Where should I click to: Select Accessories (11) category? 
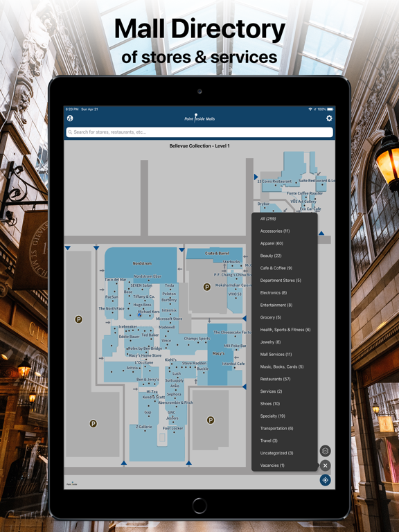(275, 231)
